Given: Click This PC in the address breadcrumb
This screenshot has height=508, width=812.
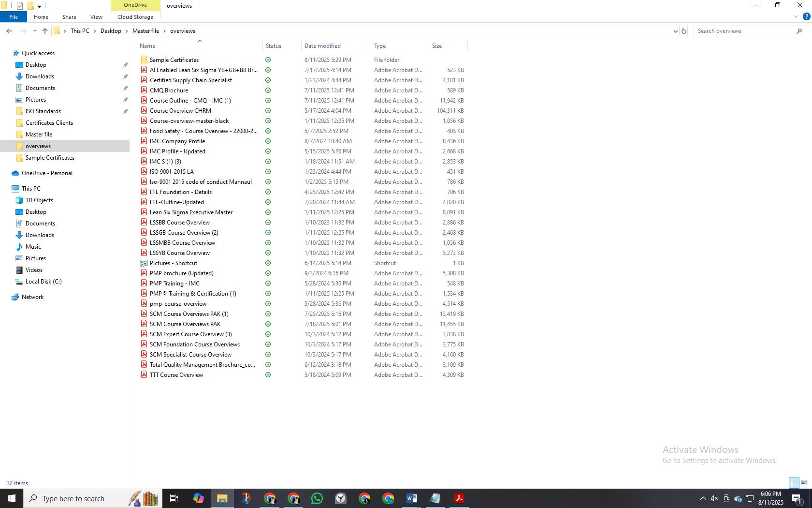Looking at the screenshot, I should [x=80, y=31].
